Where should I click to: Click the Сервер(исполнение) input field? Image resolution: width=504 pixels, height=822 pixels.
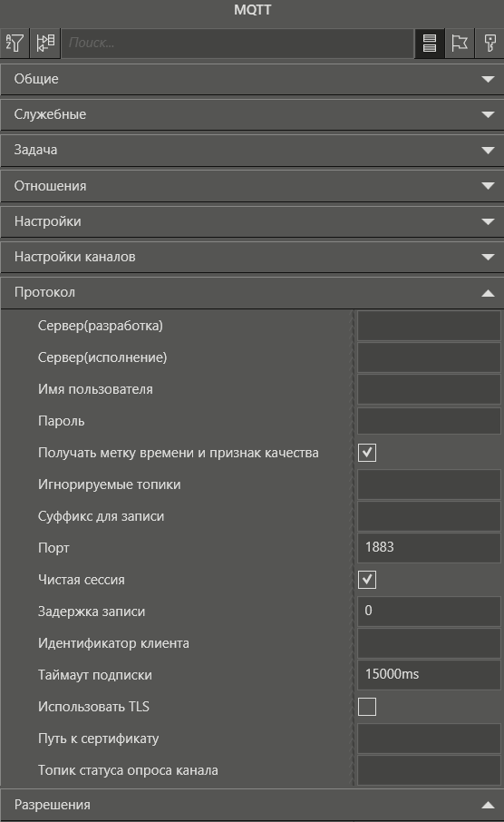(429, 357)
